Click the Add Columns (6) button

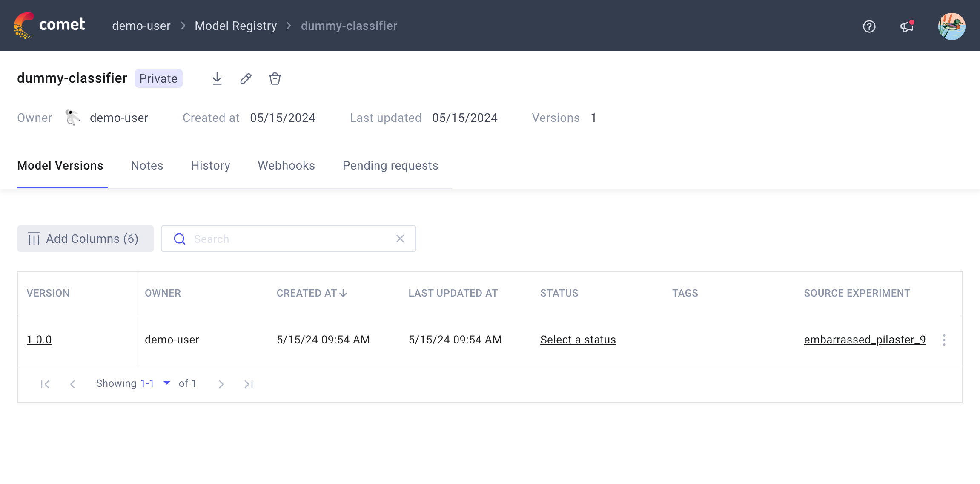85,239
